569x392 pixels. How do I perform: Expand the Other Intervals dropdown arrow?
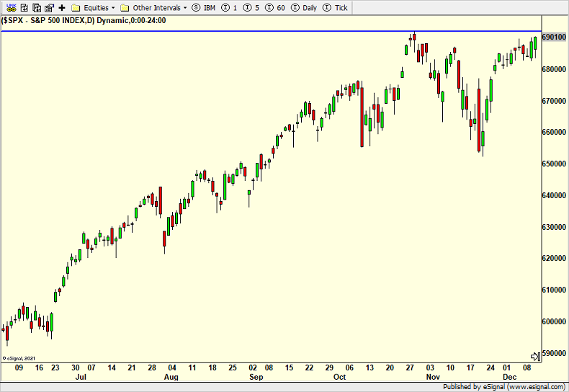click(x=185, y=8)
